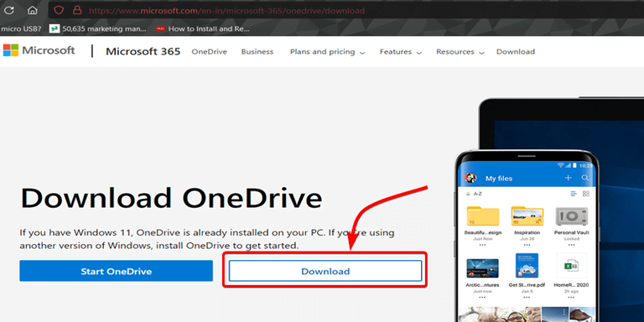This screenshot has width=644, height=322.
Task: Expand Resources dropdown menu
Action: pyautogui.click(x=460, y=52)
